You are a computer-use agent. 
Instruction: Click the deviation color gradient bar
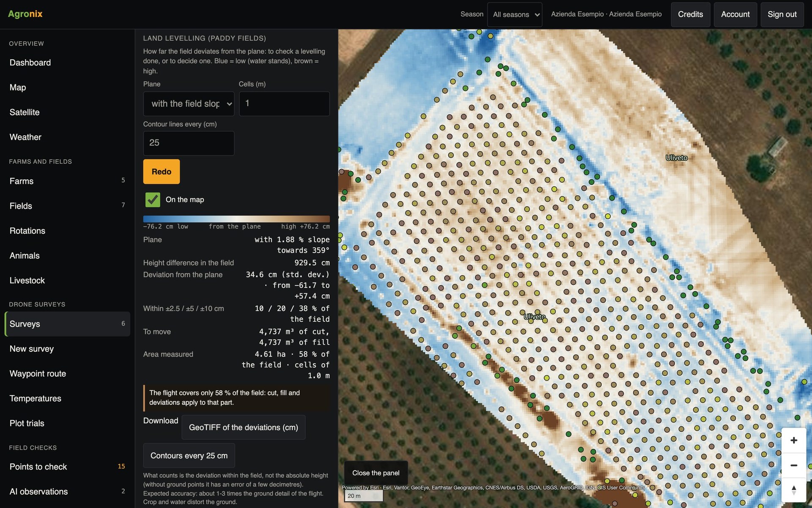(x=236, y=219)
